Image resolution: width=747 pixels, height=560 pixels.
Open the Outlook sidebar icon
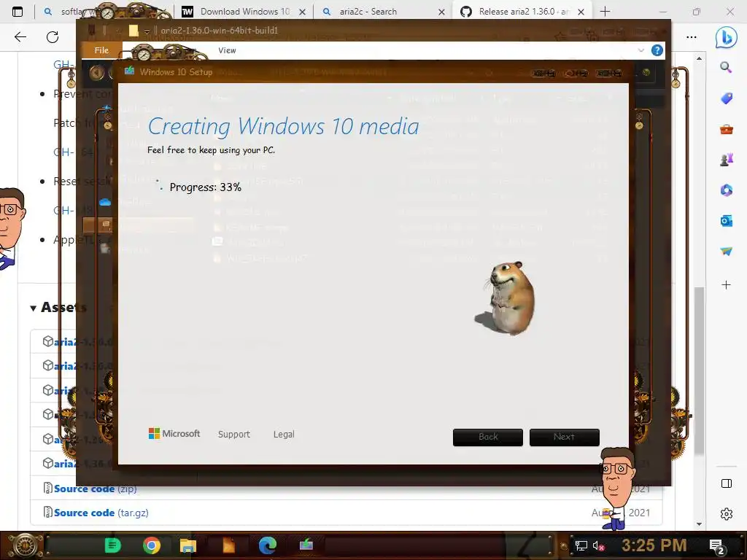coord(726,221)
